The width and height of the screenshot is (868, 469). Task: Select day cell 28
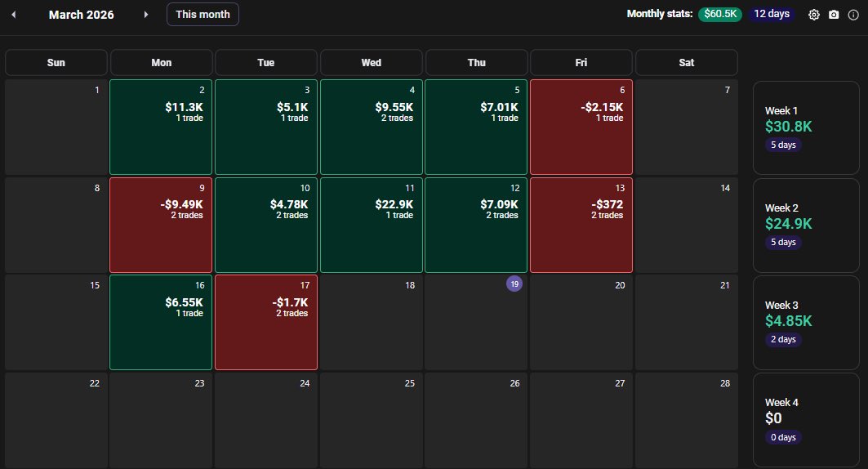tap(687, 420)
